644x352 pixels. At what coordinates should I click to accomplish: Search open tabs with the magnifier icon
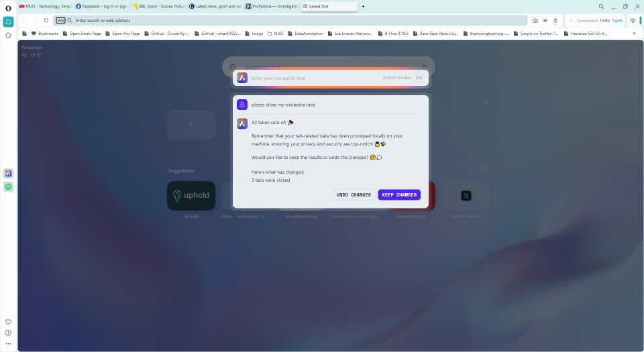point(601,7)
